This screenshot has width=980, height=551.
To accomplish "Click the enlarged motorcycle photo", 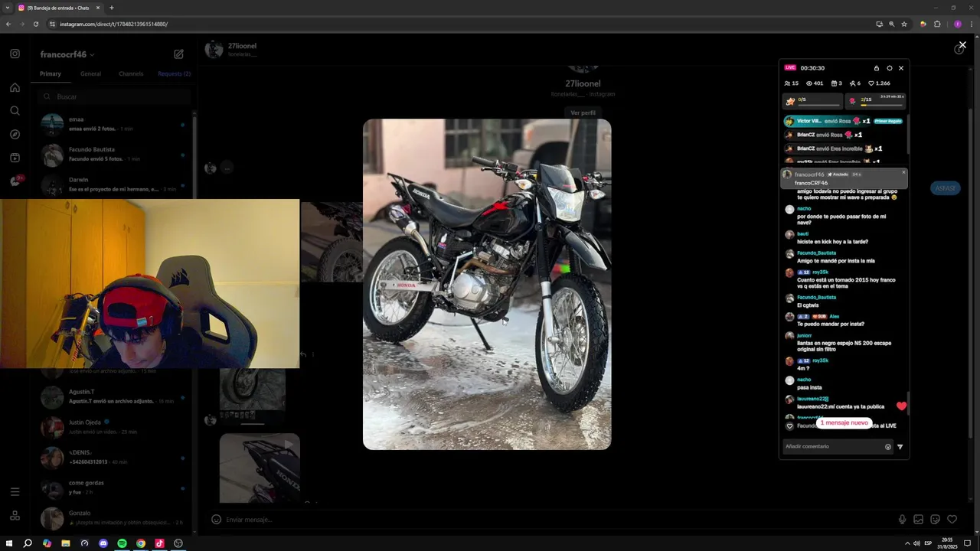I will point(487,284).
